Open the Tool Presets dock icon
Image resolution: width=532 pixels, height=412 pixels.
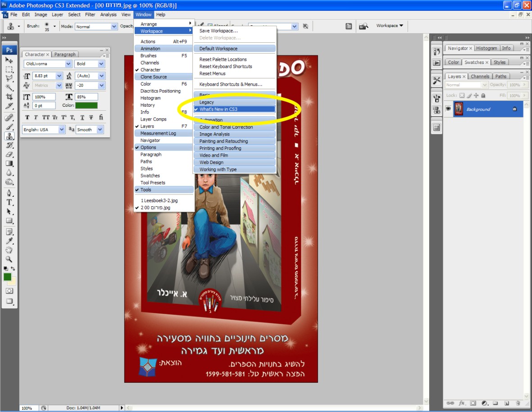click(x=437, y=81)
